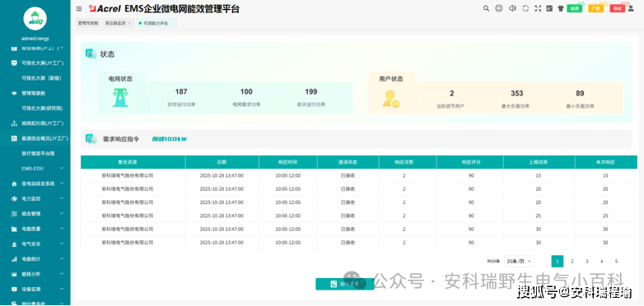
Task: Click the 响应时间 column header
Action: click(x=288, y=162)
